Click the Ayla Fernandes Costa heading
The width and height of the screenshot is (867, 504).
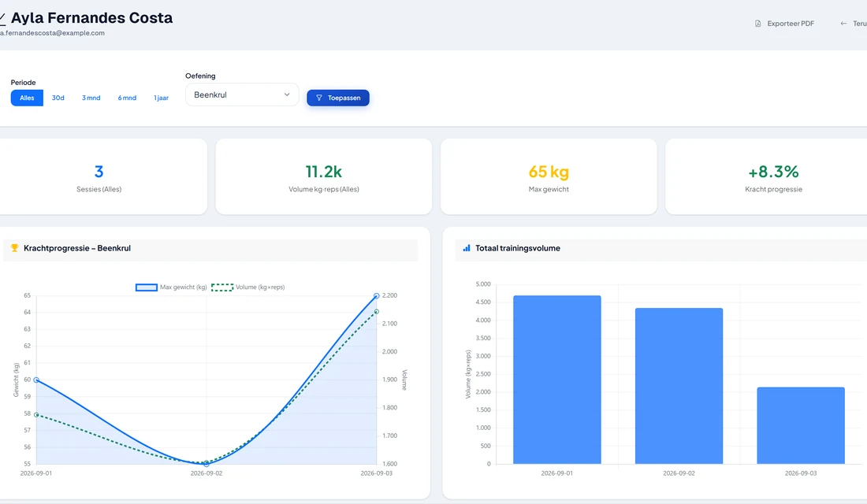pyautogui.click(x=91, y=17)
